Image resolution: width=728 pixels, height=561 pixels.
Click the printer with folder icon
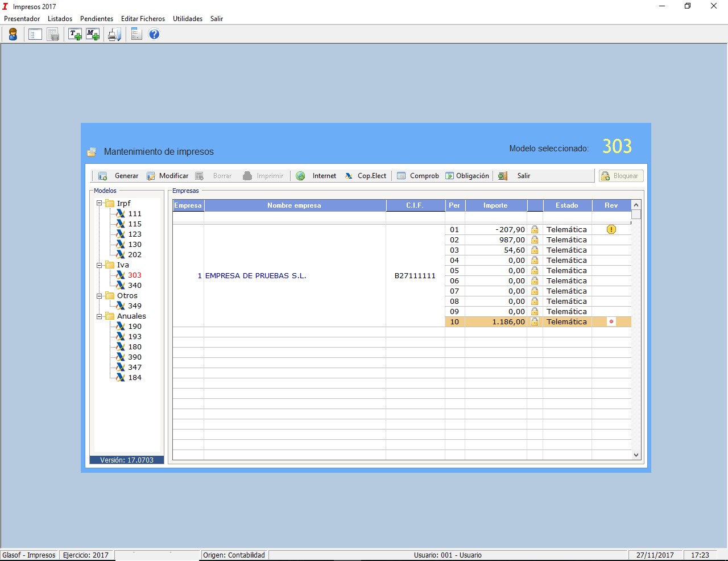point(114,35)
